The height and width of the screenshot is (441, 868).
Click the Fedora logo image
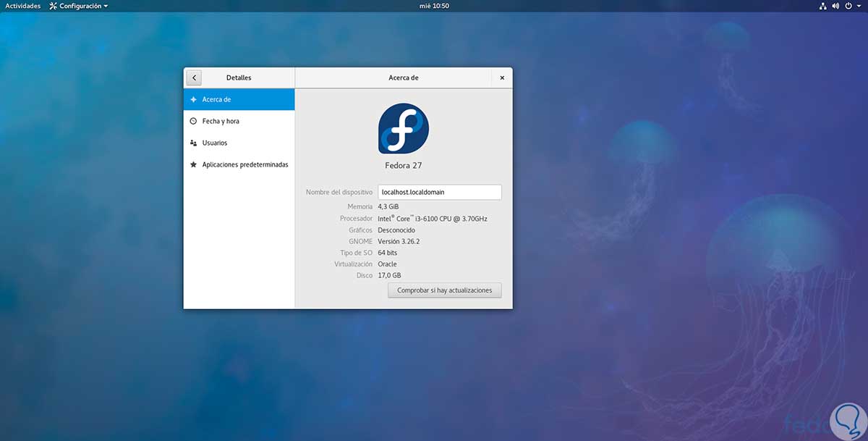click(404, 128)
